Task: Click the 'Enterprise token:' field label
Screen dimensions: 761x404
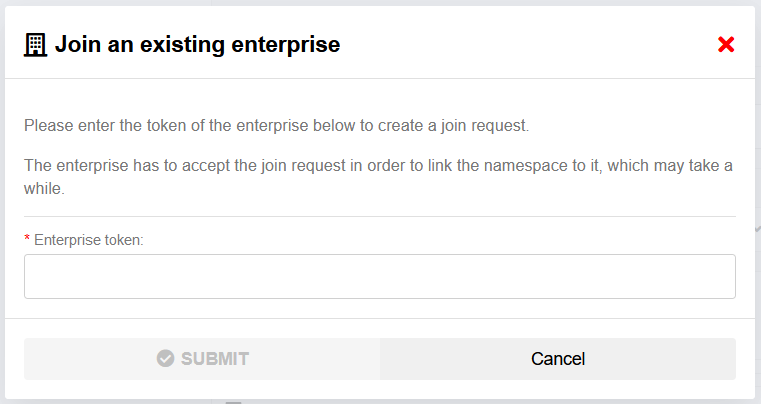Action: point(89,241)
